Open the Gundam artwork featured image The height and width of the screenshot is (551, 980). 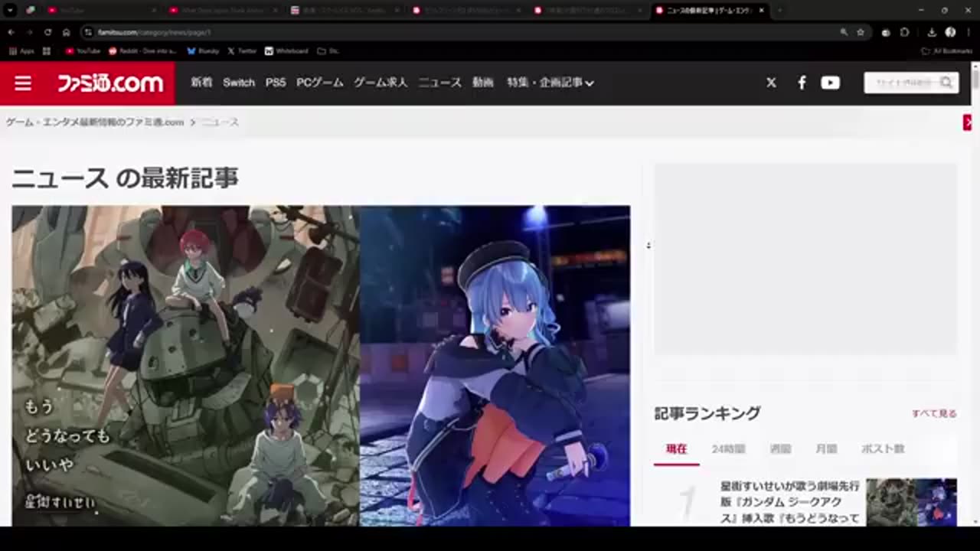tap(185, 366)
